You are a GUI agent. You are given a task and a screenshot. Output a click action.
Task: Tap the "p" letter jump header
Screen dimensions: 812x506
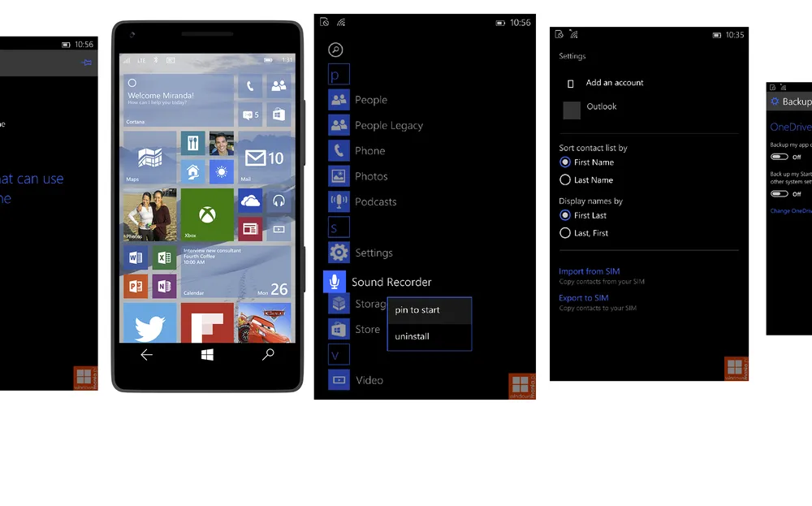[x=339, y=75]
